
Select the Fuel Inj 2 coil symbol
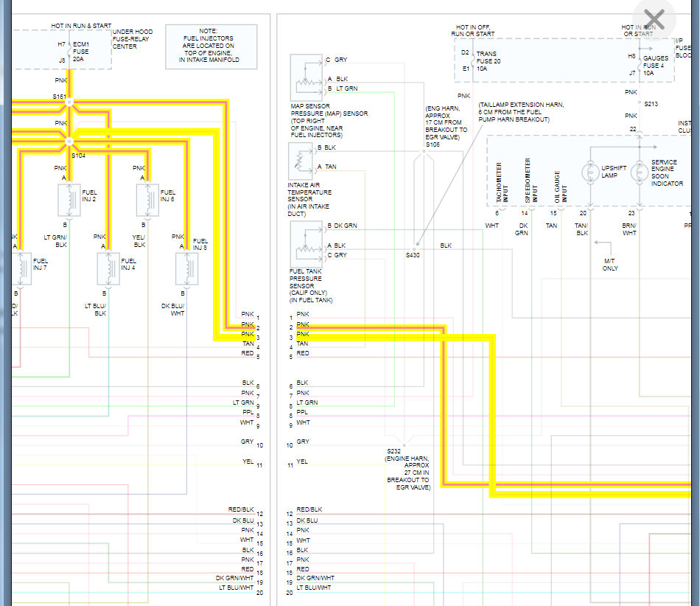click(x=70, y=198)
